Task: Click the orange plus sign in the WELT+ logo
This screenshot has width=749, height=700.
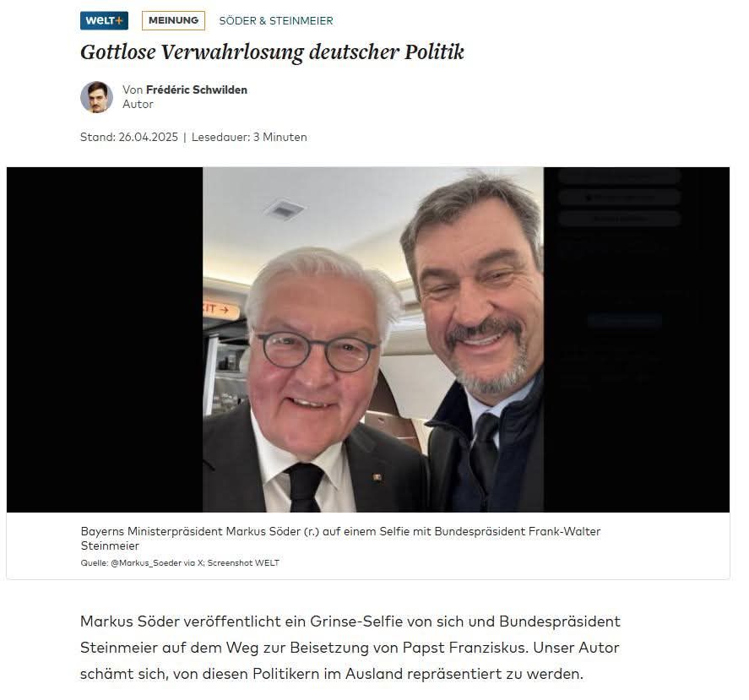Action: [x=119, y=20]
